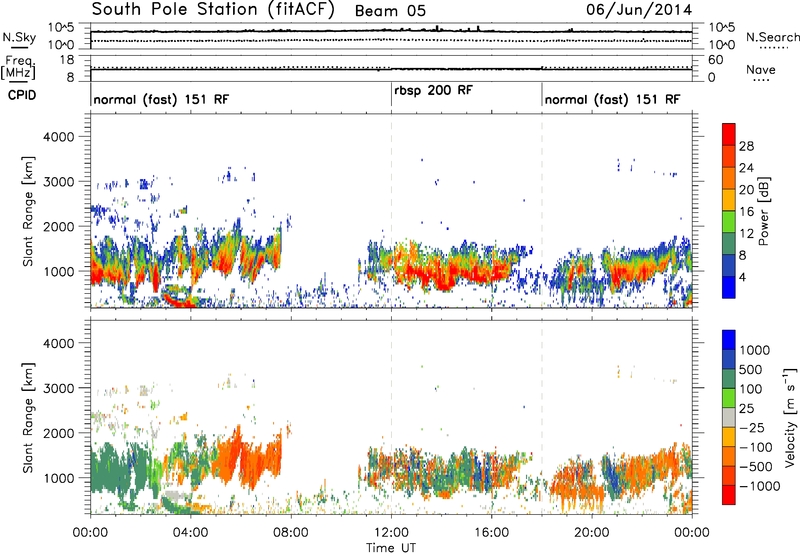Click the "12:00" time axis label
This screenshot has width=800, height=554.
point(391,533)
